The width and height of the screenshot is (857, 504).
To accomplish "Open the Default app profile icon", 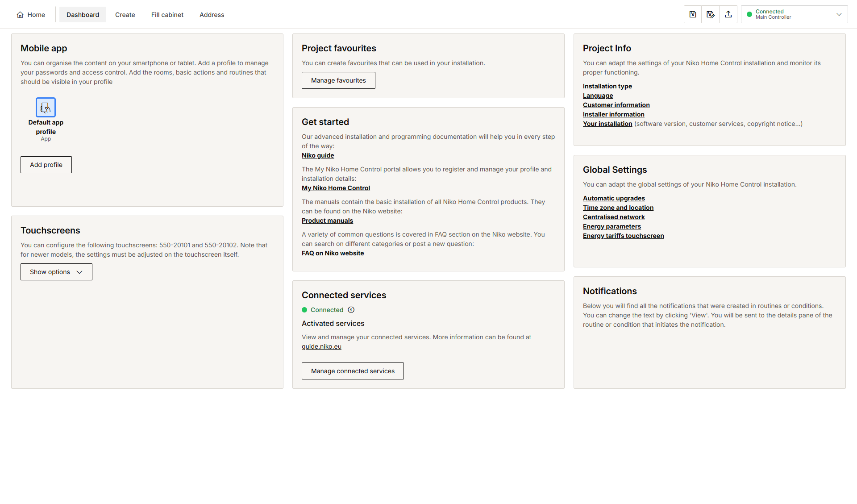I will (x=46, y=108).
